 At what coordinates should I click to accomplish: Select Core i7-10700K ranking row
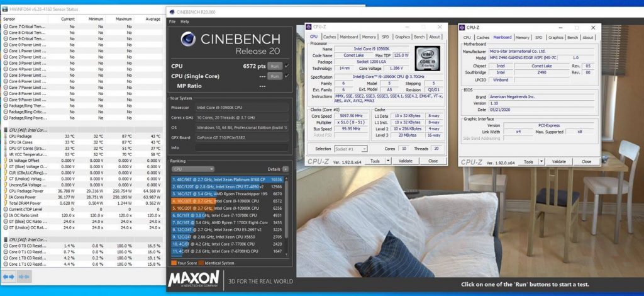[227, 215]
